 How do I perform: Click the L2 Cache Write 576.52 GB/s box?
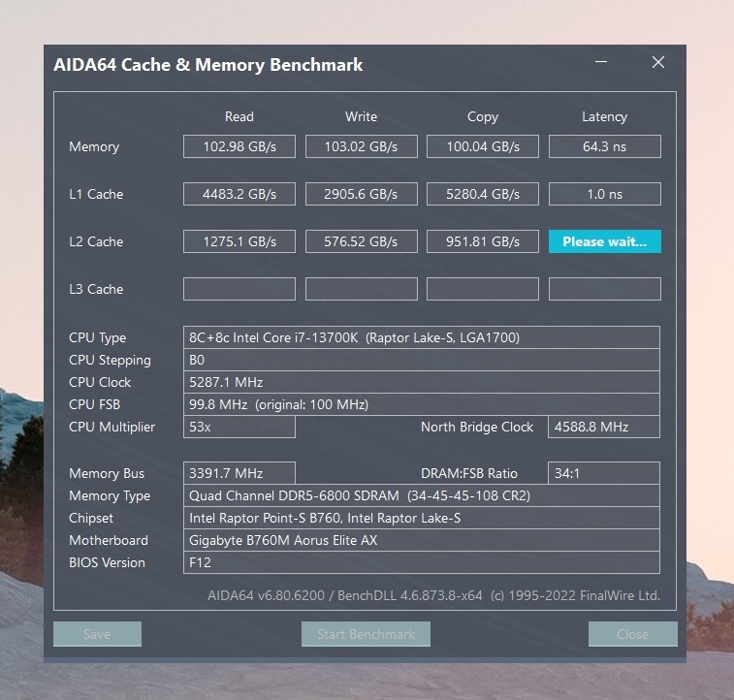pos(362,241)
